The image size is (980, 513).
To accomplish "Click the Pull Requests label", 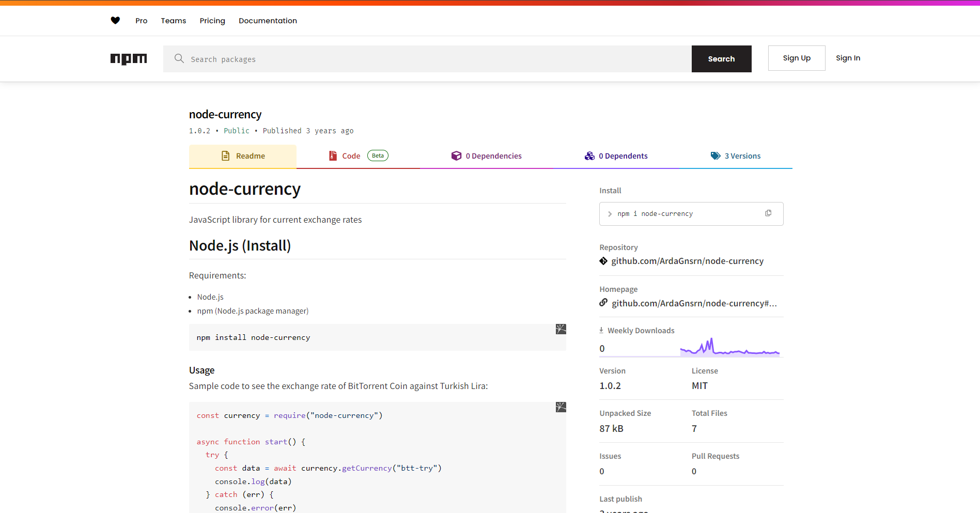I will (715, 456).
